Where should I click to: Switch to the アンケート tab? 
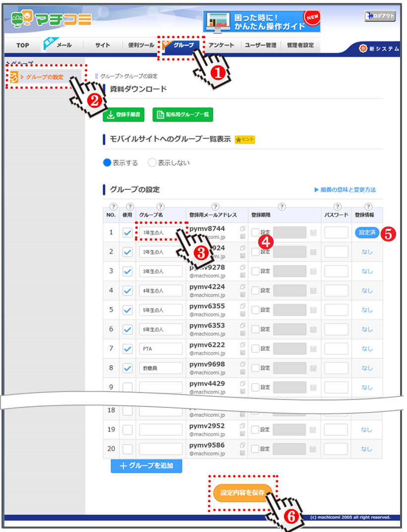coord(221,45)
